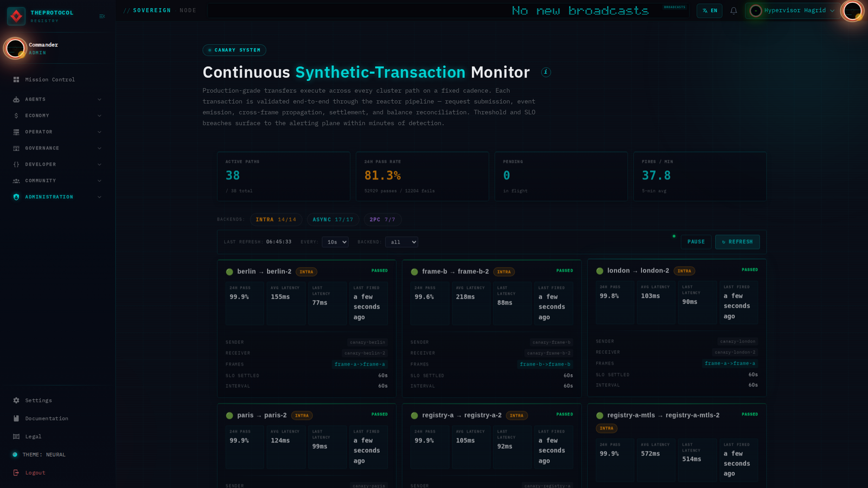This screenshot has height=488, width=868.
Task: Open the Commander avatar picture
Action: pyautogui.click(x=15, y=48)
